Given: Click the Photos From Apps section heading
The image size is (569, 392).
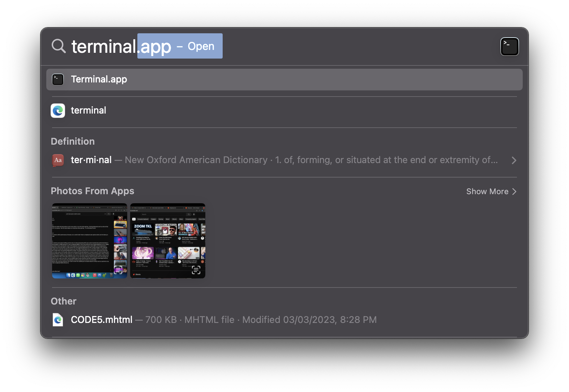Looking at the screenshot, I should pos(93,191).
